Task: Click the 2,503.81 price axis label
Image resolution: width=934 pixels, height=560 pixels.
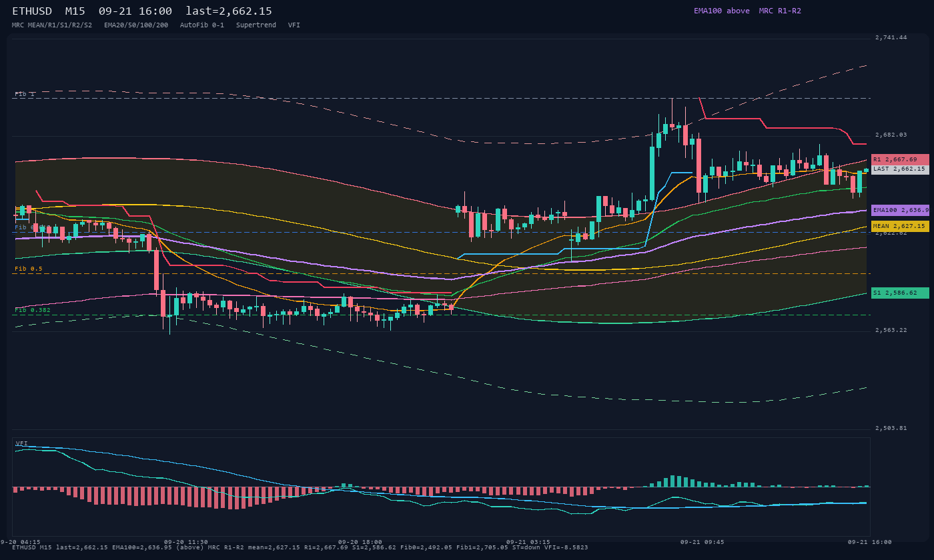Action: (x=891, y=428)
